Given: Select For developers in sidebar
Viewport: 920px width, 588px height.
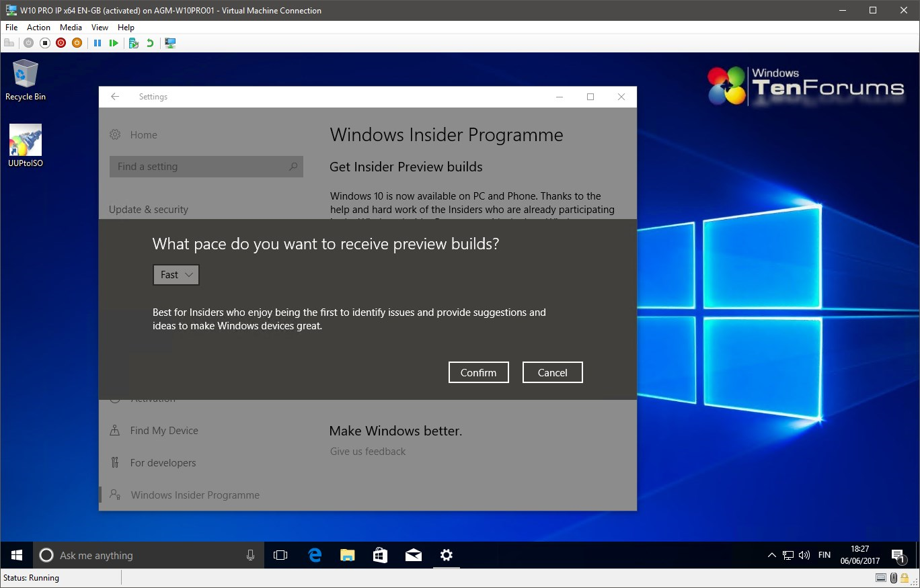Looking at the screenshot, I should coord(163,463).
